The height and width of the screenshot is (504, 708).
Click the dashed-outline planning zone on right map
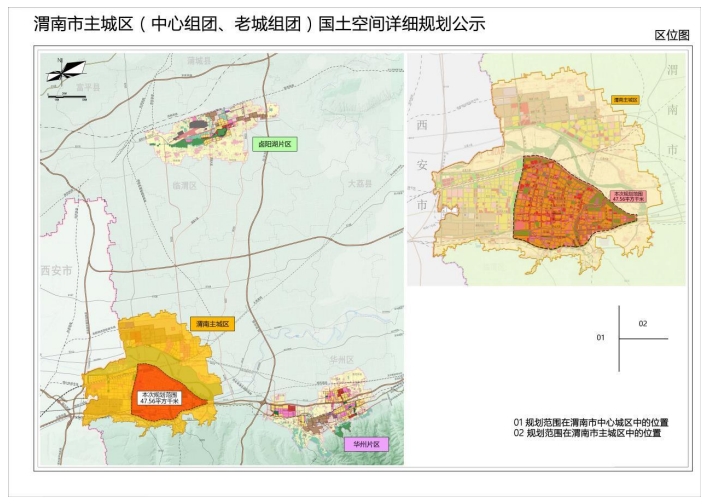tap(560, 205)
